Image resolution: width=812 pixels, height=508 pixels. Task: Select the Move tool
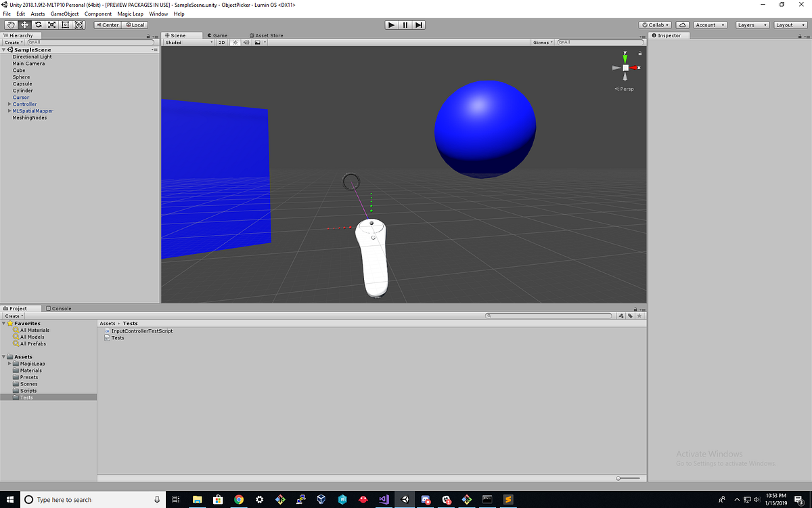point(24,24)
